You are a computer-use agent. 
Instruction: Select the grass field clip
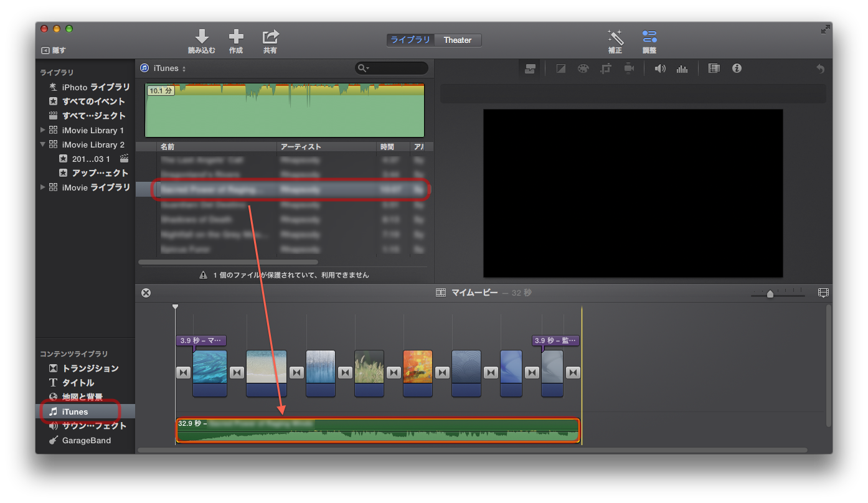369,373
